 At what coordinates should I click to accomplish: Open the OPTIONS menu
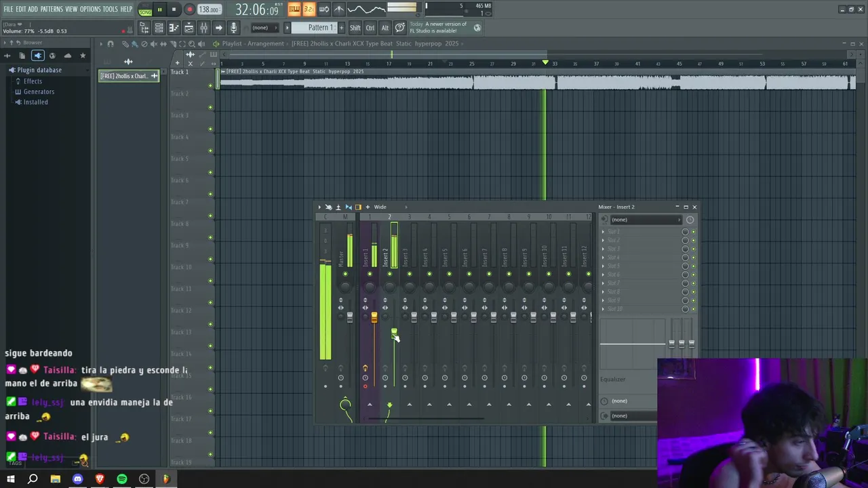pos(90,9)
